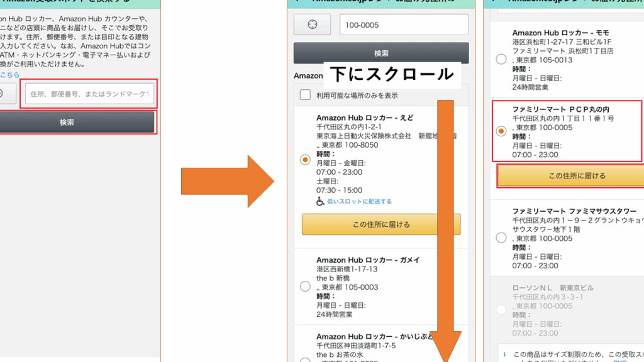
Task: Enable the 利用可能な場所のみを表示 checkbox
Action: [x=305, y=96]
